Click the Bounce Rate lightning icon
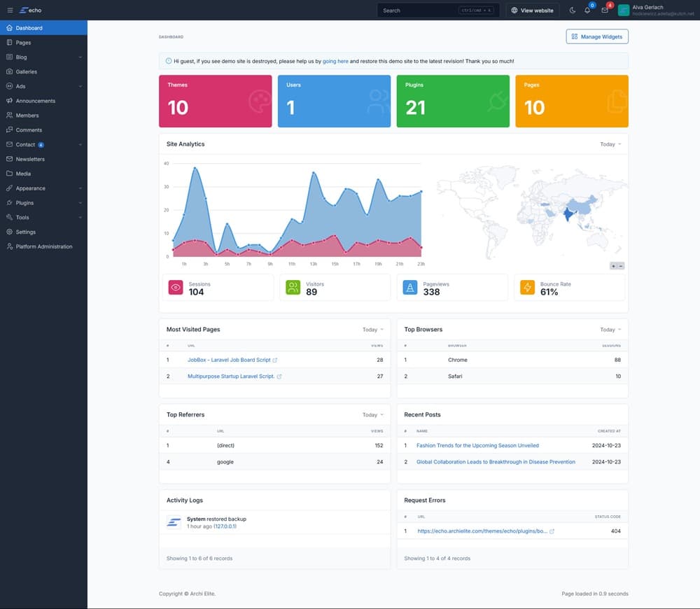The height and width of the screenshot is (609, 700). 527,288
